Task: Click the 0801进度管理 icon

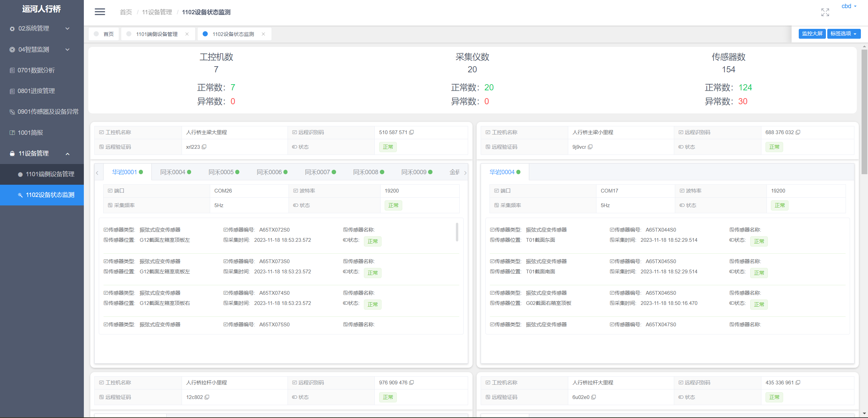Action: pyautogui.click(x=12, y=91)
